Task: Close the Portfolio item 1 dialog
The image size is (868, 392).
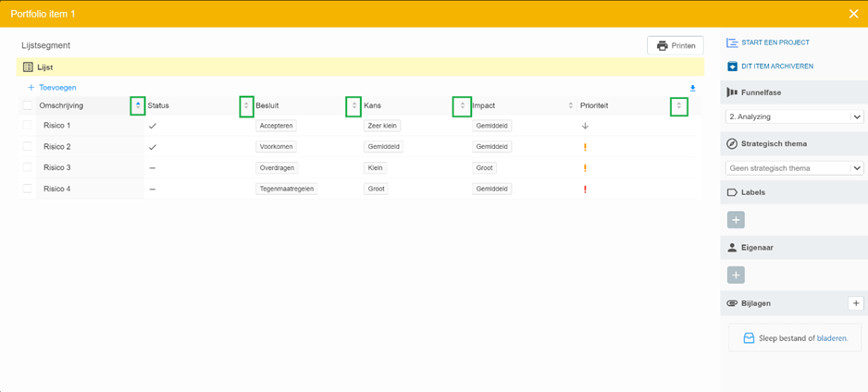Action: (x=853, y=14)
